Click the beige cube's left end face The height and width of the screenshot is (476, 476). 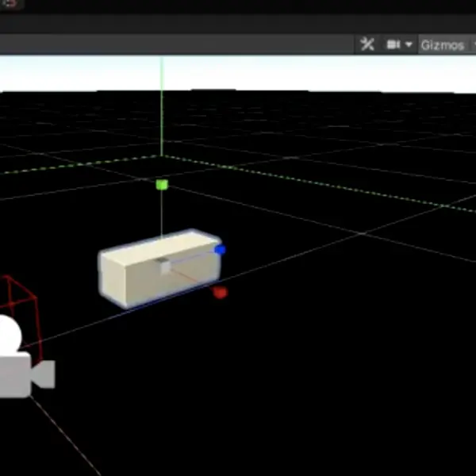[x=113, y=280]
